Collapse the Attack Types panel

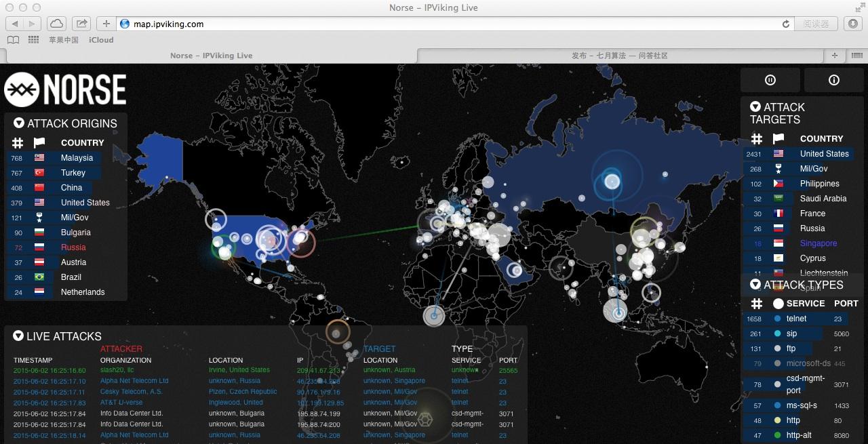coord(755,285)
